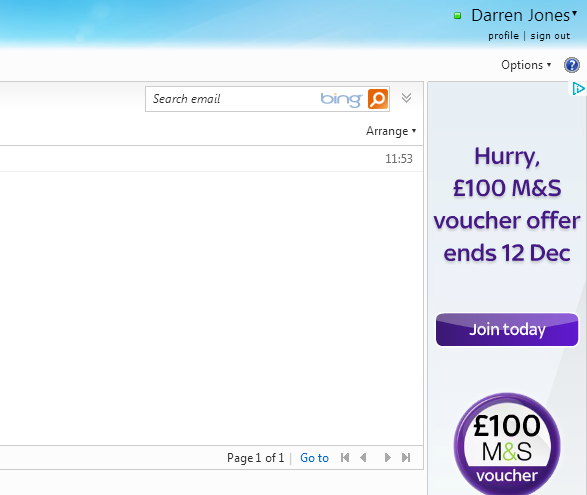
Task: Select the email received at 11:53
Action: pyautogui.click(x=212, y=159)
